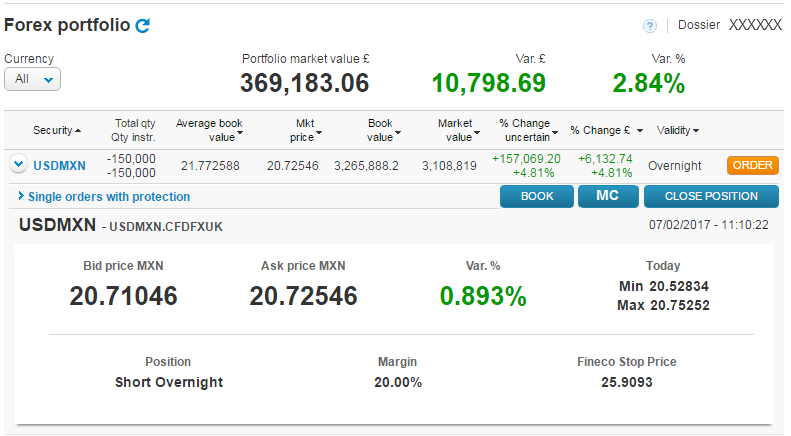
Task: Sort by % Change £ column
Action: tap(606, 130)
